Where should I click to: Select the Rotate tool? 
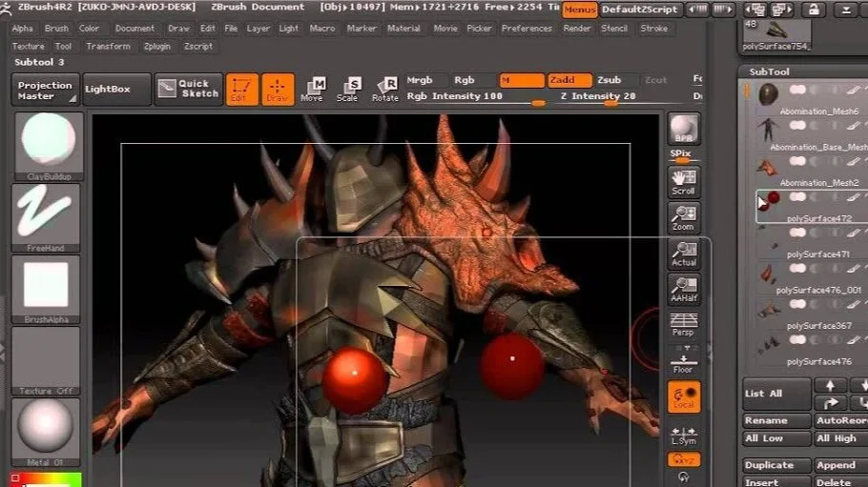click(384, 89)
